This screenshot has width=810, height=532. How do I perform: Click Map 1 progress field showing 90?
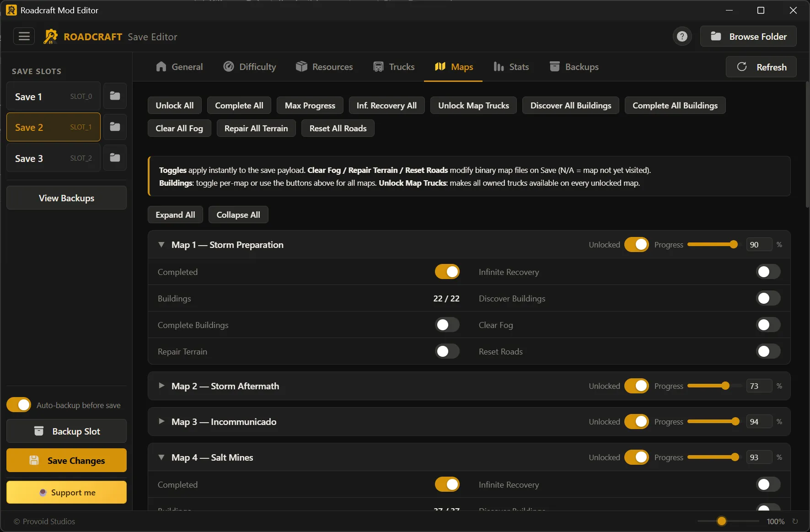click(x=759, y=245)
